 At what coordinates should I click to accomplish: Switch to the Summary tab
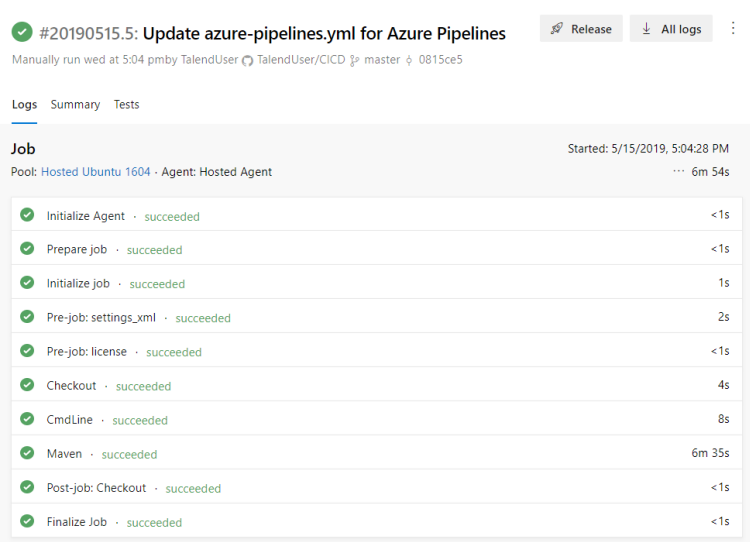75,105
